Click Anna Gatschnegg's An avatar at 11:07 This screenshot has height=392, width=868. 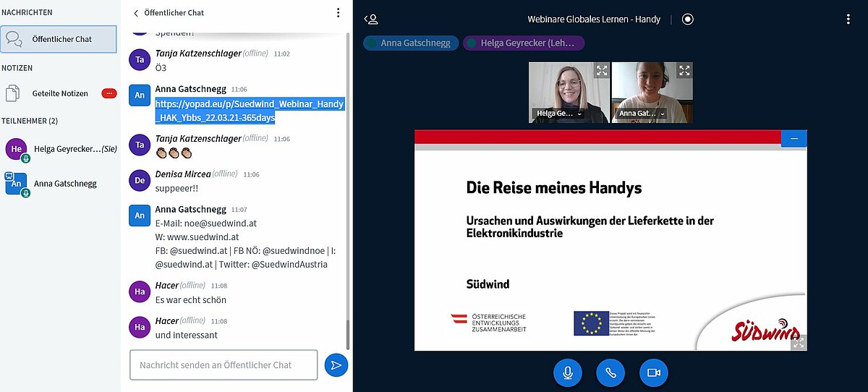[140, 216]
